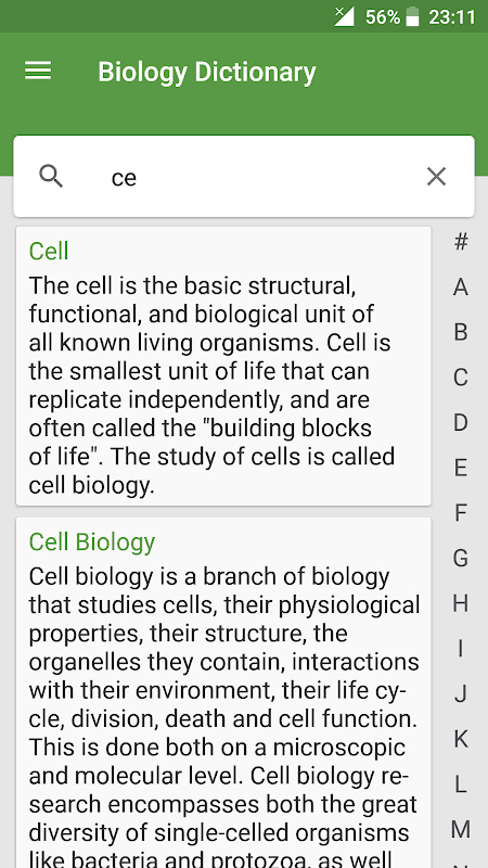Go to letter E entries
Screen dimensions: 488x868
tap(460, 468)
